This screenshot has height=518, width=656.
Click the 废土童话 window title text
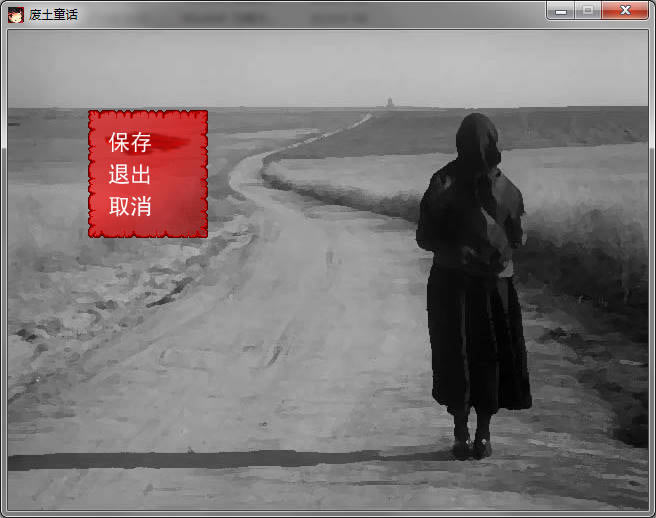[54, 15]
